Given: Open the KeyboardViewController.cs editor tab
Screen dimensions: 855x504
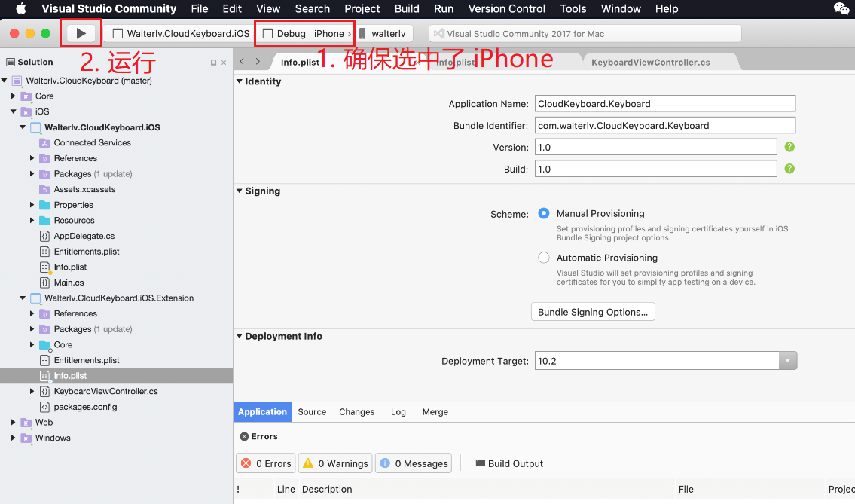Looking at the screenshot, I should click(650, 63).
